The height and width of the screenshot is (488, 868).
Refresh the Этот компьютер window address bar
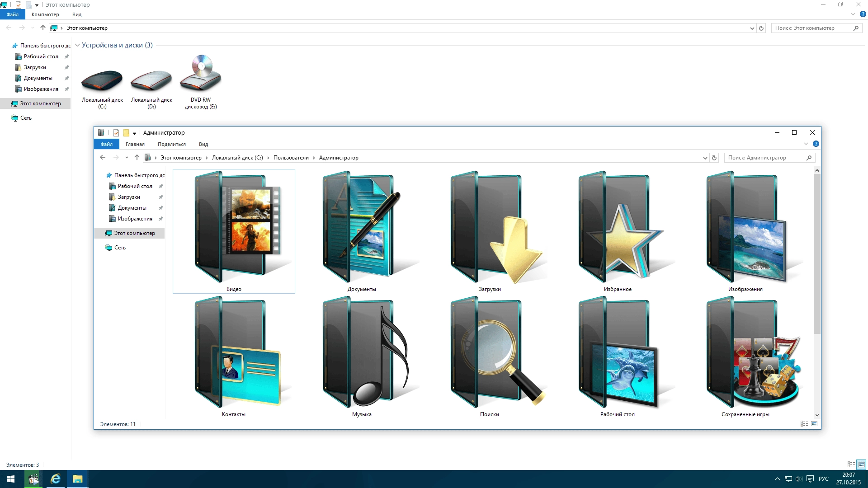tap(761, 28)
